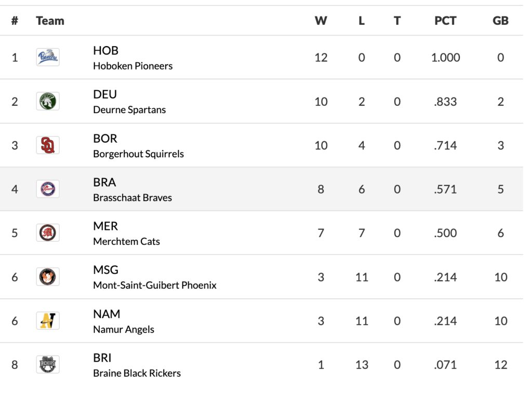
Task: Select the Borgerhout Squirrels team name
Action: pos(138,154)
